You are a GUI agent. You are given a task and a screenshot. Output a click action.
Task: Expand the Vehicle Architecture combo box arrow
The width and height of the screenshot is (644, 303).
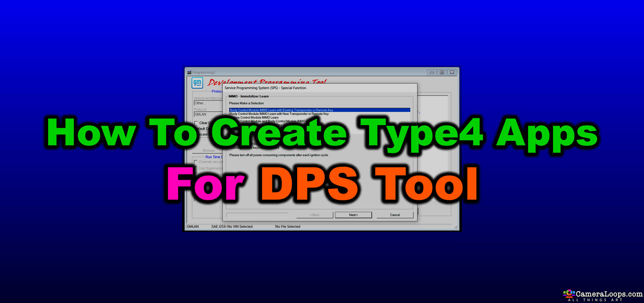[220, 103]
